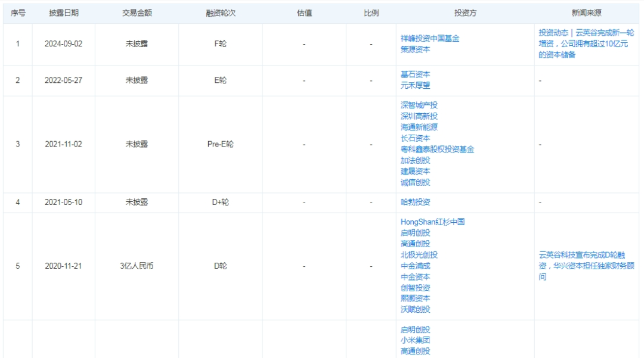The height and width of the screenshot is (358, 644).
Task: Click the E轮 round cell
Action: coord(221,80)
